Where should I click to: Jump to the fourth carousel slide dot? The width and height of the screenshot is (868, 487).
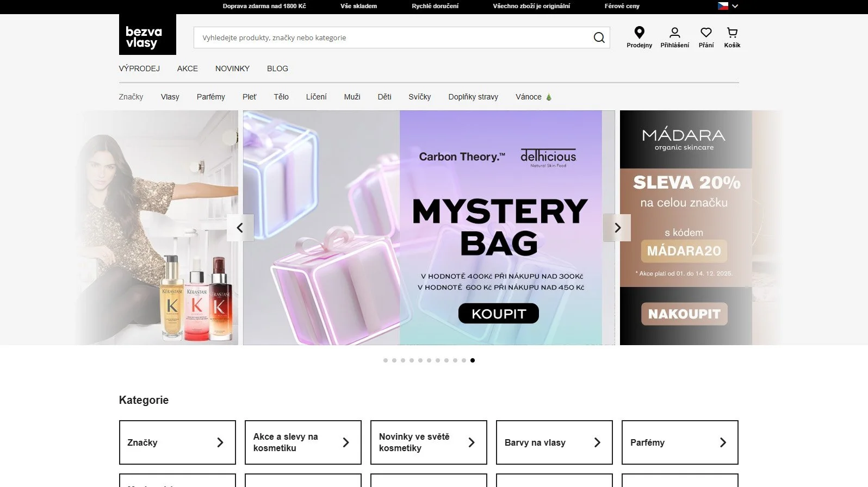coord(412,360)
